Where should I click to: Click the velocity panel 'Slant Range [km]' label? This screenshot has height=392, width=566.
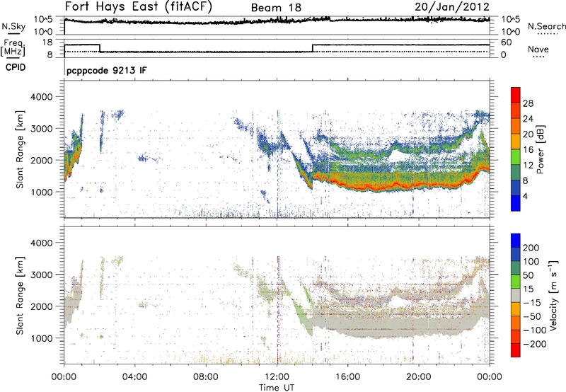(20, 295)
